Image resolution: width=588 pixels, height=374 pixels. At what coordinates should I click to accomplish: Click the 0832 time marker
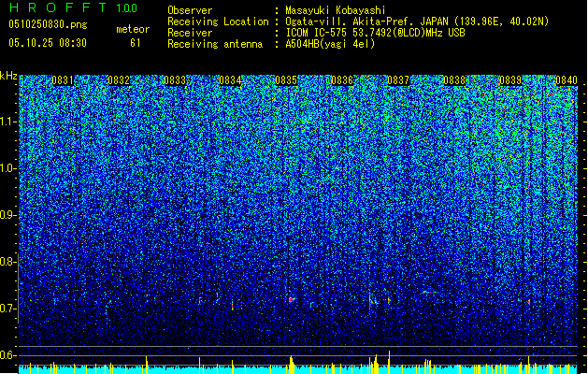[119, 80]
